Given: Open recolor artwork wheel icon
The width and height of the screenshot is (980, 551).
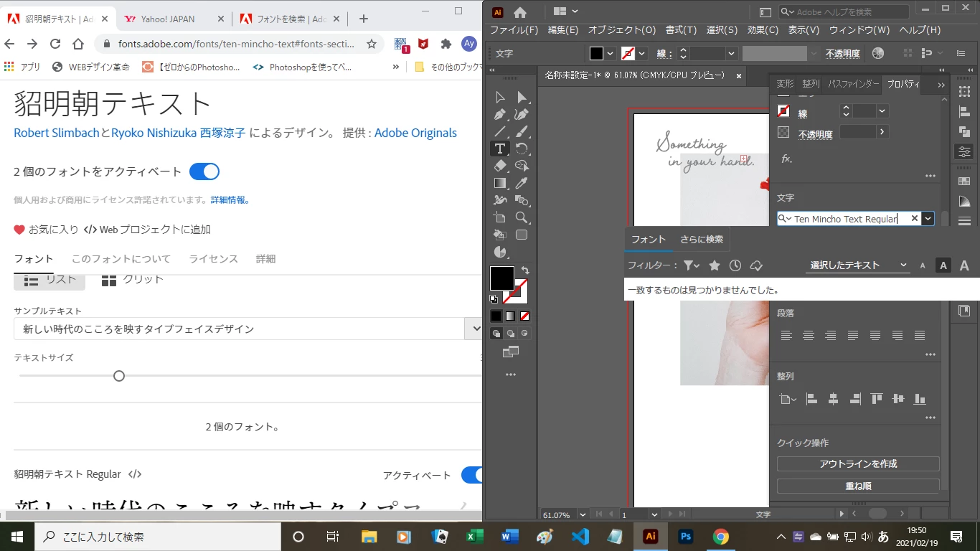Looking at the screenshot, I should pyautogui.click(x=877, y=53).
